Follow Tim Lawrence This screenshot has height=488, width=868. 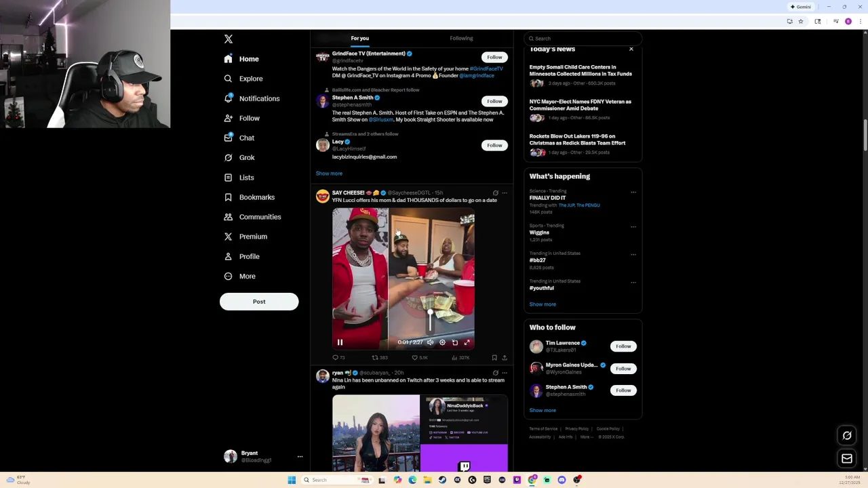pyautogui.click(x=623, y=346)
